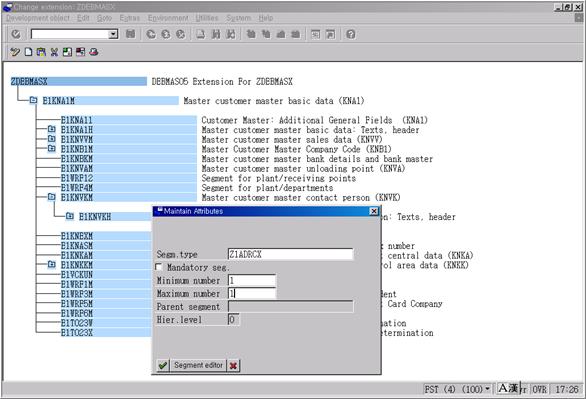Click the Create blank page icon in the lower toolbar
The height and width of the screenshot is (399, 586).
(x=28, y=52)
